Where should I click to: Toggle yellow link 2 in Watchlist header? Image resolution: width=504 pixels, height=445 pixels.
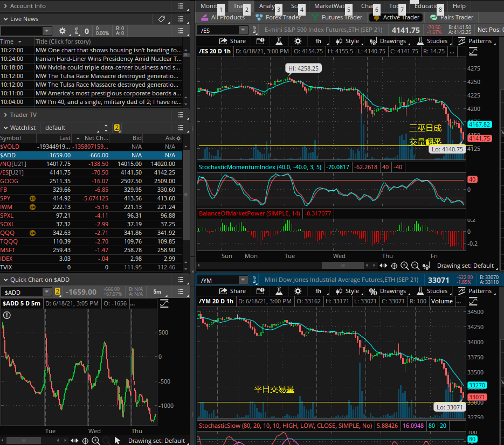[x=116, y=128]
